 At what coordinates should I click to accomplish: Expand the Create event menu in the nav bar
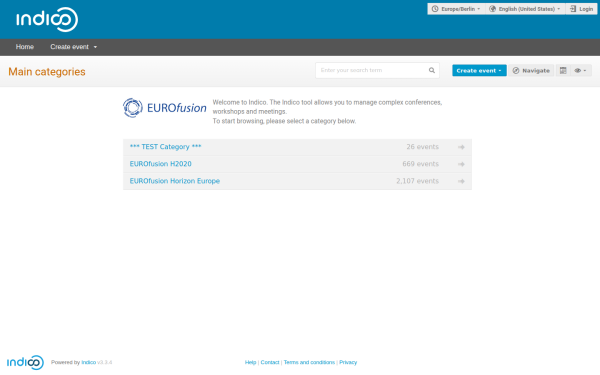click(73, 47)
